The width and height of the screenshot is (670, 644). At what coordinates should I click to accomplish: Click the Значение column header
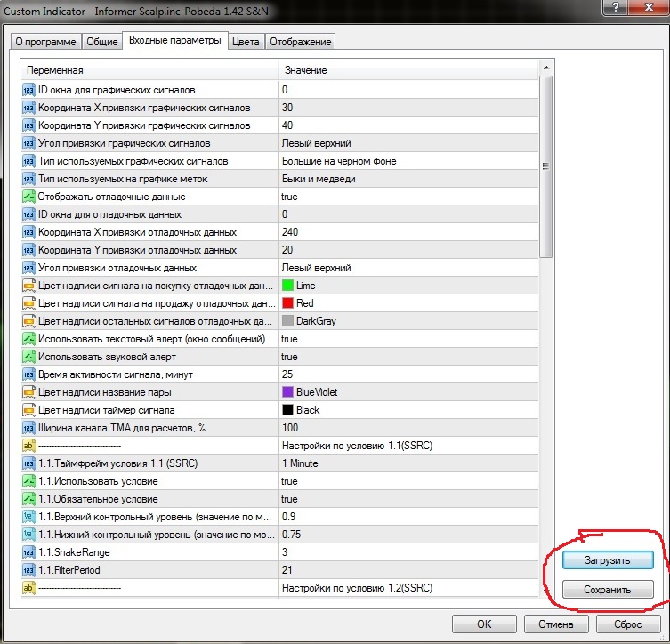tap(408, 70)
